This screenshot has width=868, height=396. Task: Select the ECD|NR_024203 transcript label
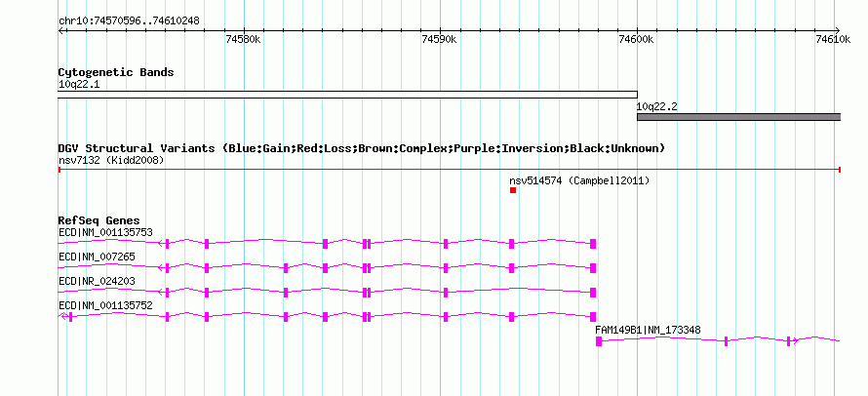pos(97,281)
